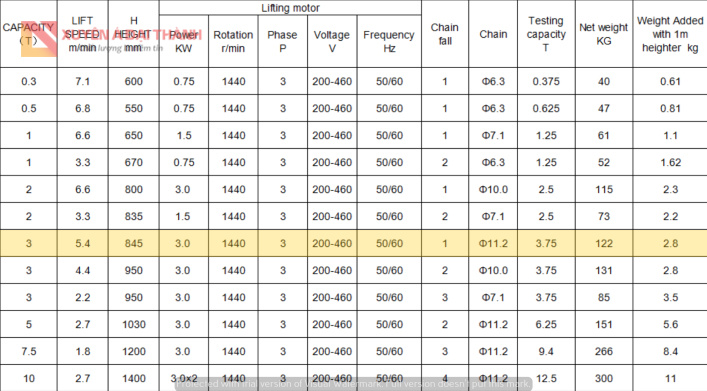Select the height cell "1030"
707x391 pixels.
point(133,324)
